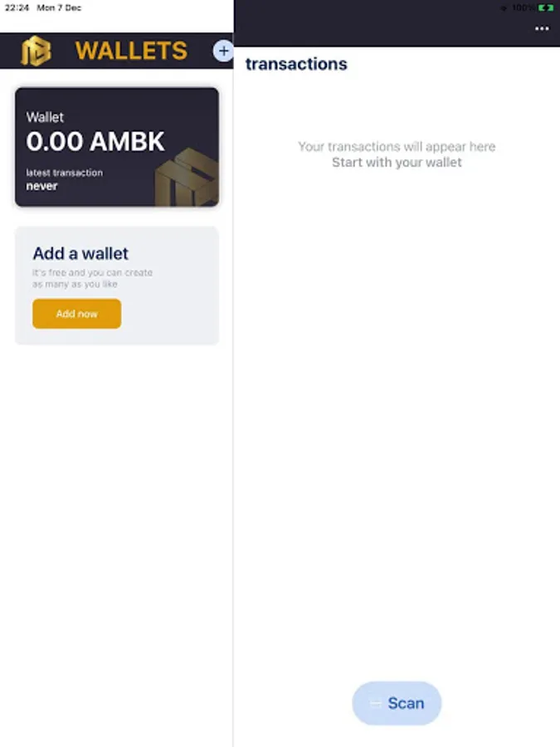This screenshot has height=747, width=560.
Task: Tap the Add a wallet heading
Action: click(x=80, y=253)
